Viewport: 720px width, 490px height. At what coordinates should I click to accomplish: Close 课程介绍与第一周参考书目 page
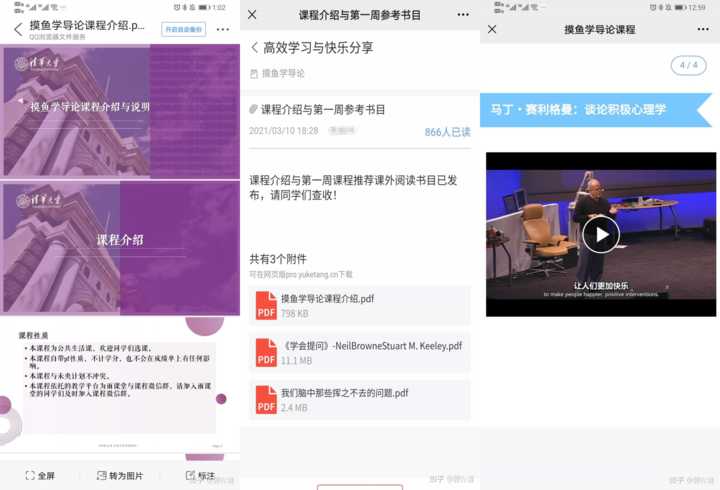[x=252, y=15]
